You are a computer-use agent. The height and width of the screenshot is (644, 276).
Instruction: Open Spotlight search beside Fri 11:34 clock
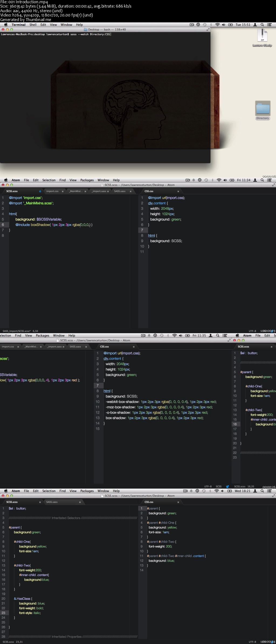(262, 180)
